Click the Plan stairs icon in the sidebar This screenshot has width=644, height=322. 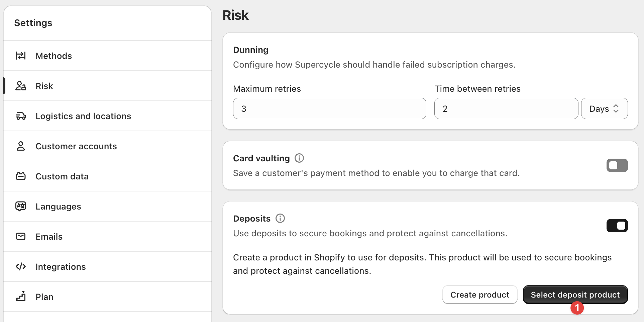(x=21, y=297)
